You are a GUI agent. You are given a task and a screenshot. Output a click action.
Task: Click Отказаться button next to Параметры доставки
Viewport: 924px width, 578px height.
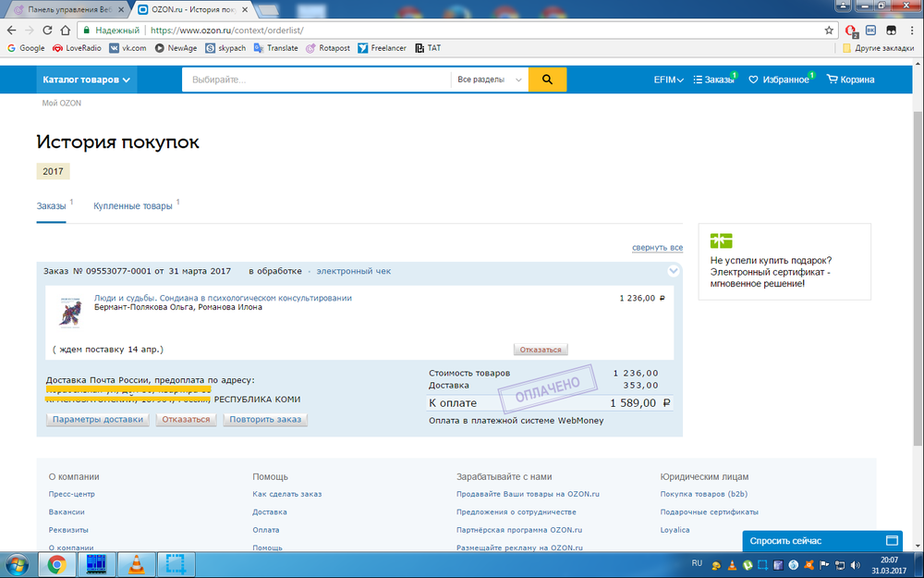[x=187, y=419]
